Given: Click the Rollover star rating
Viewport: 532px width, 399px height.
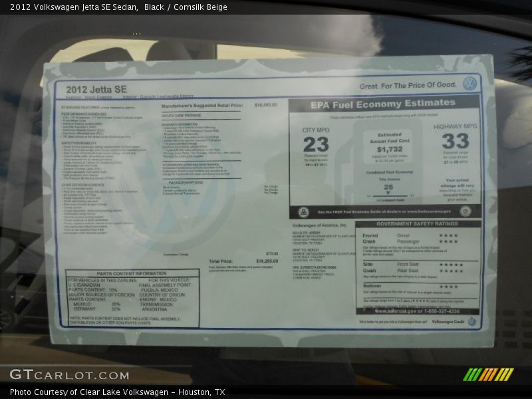Looking at the screenshot, I should 448,287.
